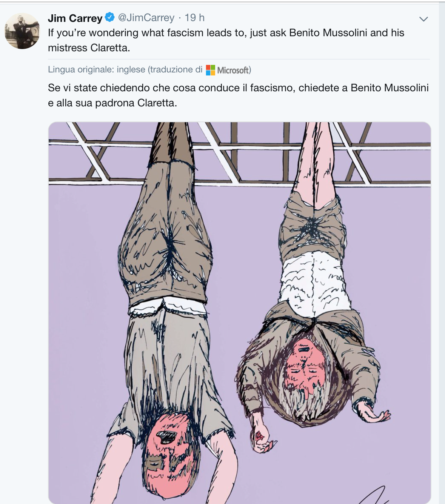445x504 pixels.
Task: Click the Microsoft translator text link
Action: coord(233,70)
